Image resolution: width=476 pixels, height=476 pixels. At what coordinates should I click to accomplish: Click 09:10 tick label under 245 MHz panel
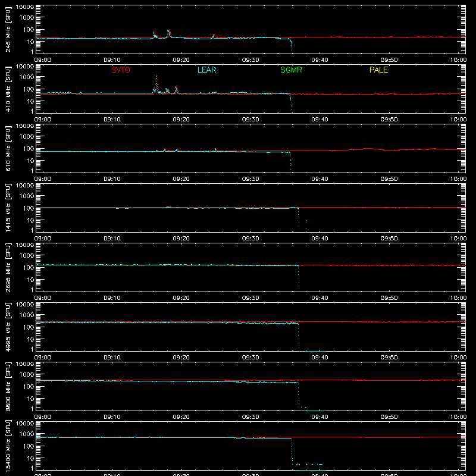(x=112, y=60)
